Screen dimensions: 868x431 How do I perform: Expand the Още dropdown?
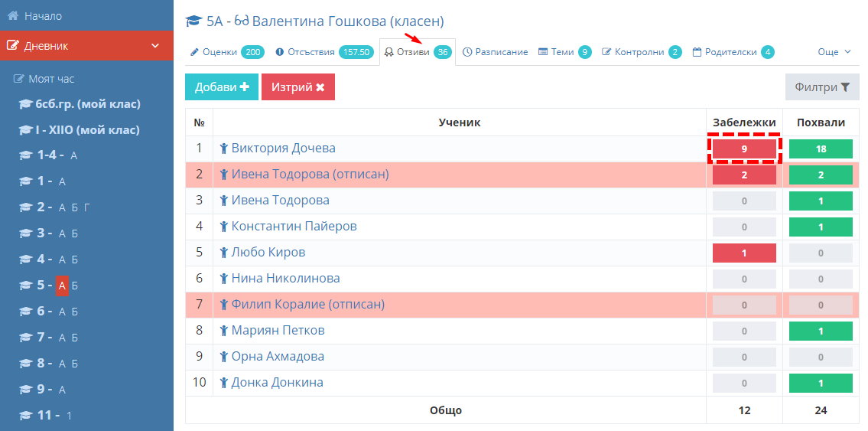tap(834, 52)
